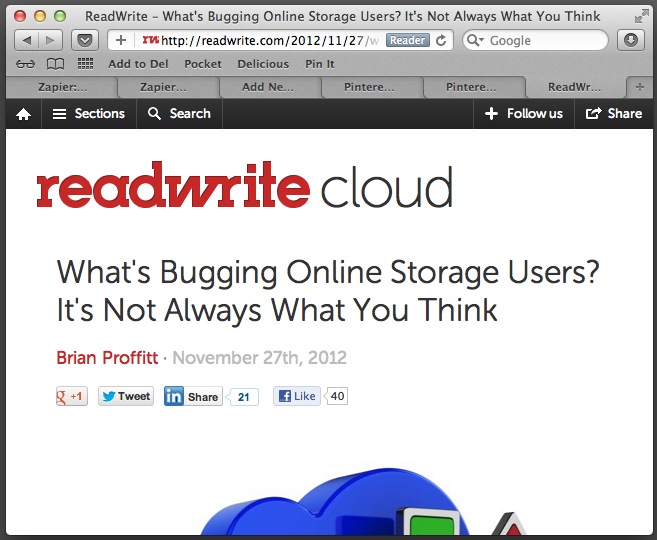
Task: Click the Add to Del bookmarklet
Action: (138, 64)
